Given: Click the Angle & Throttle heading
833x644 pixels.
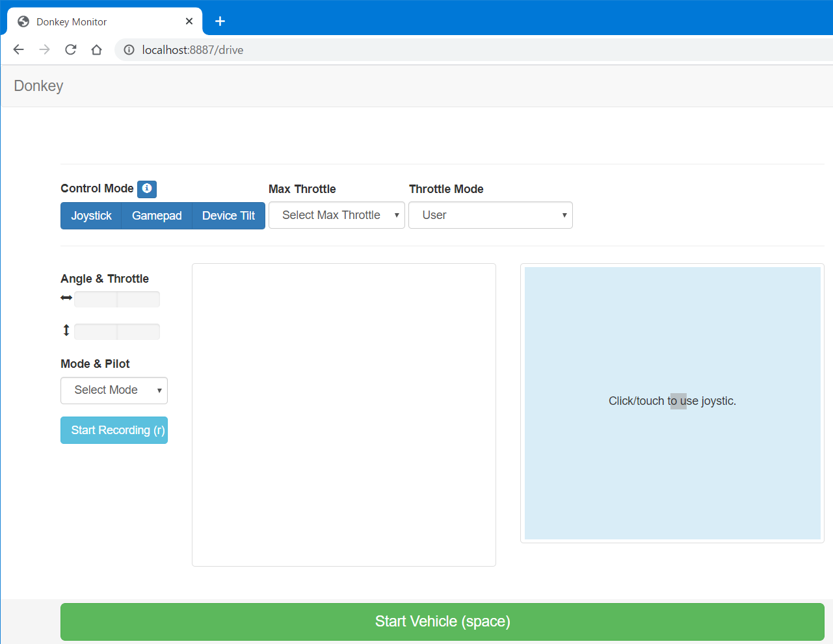Looking at the screenshot, I should [105, 279].
